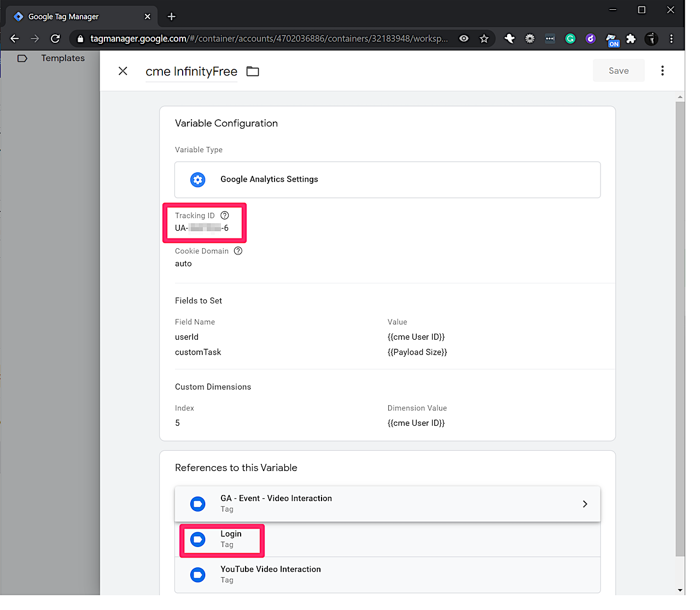Click the Google Analytics Settings gear icon
The height and width of the screenshot is (610, 700).
click(198, 179)
